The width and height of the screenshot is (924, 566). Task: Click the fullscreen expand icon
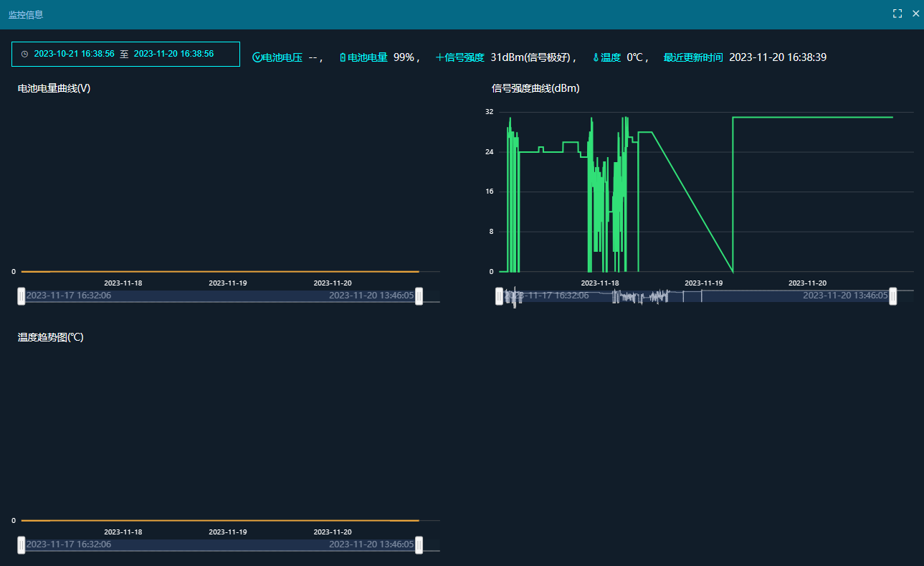click(x=897, y=14)
